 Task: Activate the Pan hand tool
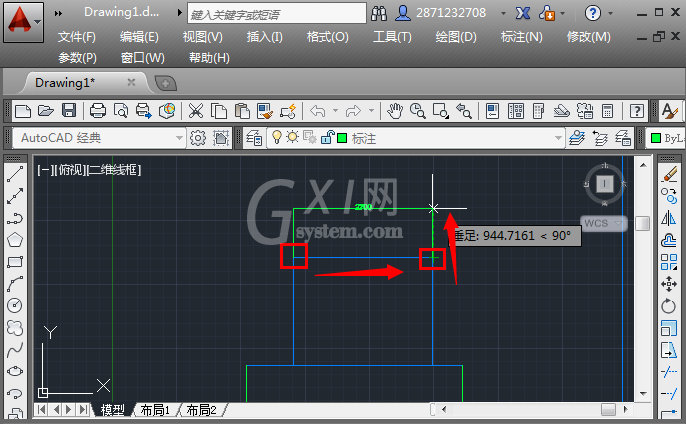[395, 111]
